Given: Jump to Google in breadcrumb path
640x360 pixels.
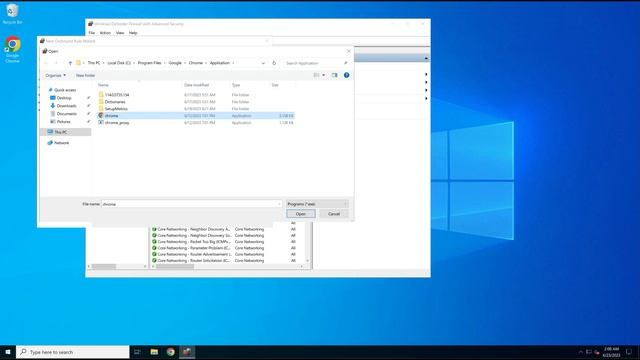Looking at the screenshot, I should click(x=175, y=63).
